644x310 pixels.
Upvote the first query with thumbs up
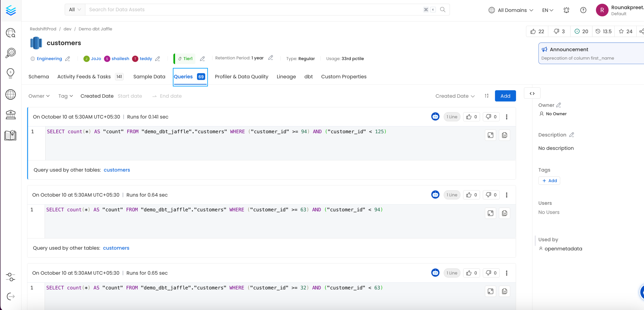[469, 117]
